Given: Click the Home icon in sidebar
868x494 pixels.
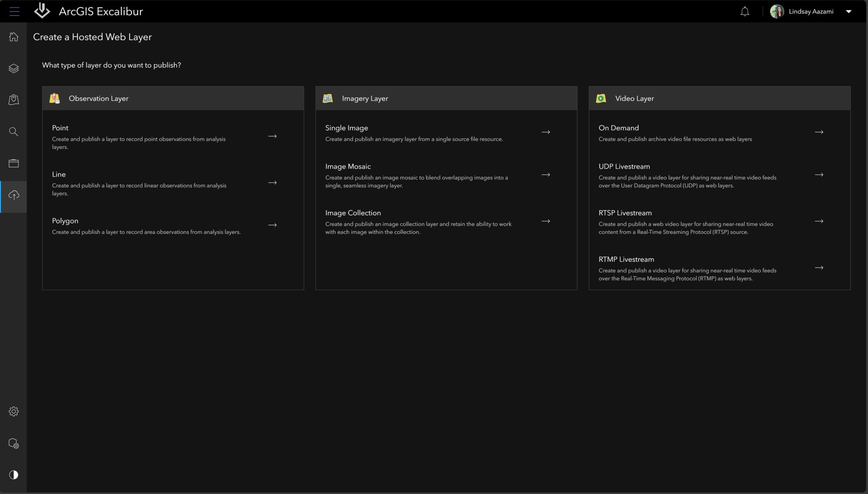Looking at the screenshot, I should click(14, 37).
